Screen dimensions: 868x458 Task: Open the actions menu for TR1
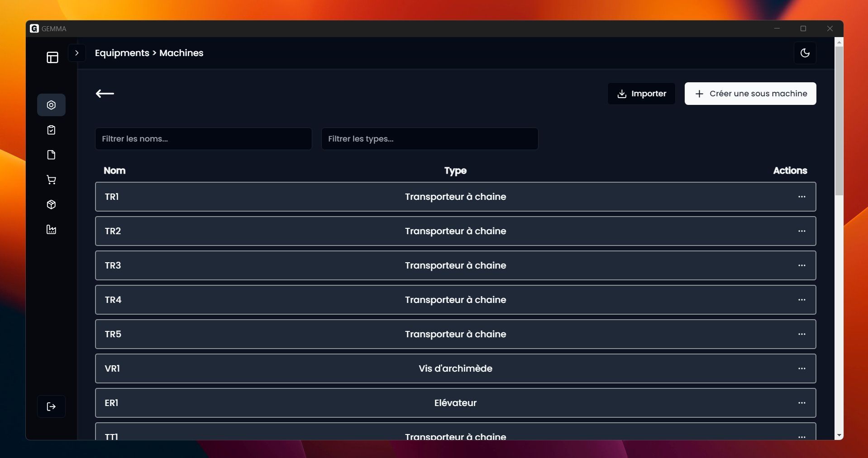click(x=801, y=197)
